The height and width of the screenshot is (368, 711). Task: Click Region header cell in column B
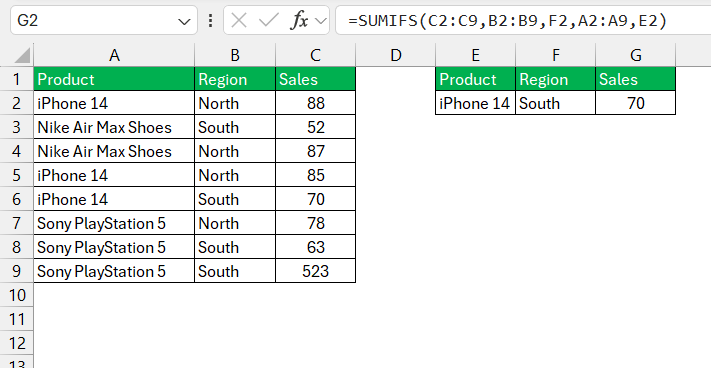coord(235,79)
